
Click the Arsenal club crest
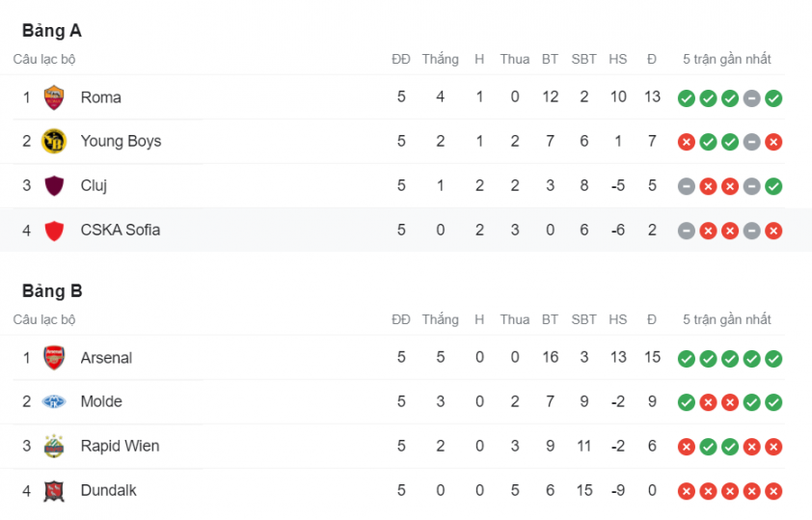pos(54,357)
